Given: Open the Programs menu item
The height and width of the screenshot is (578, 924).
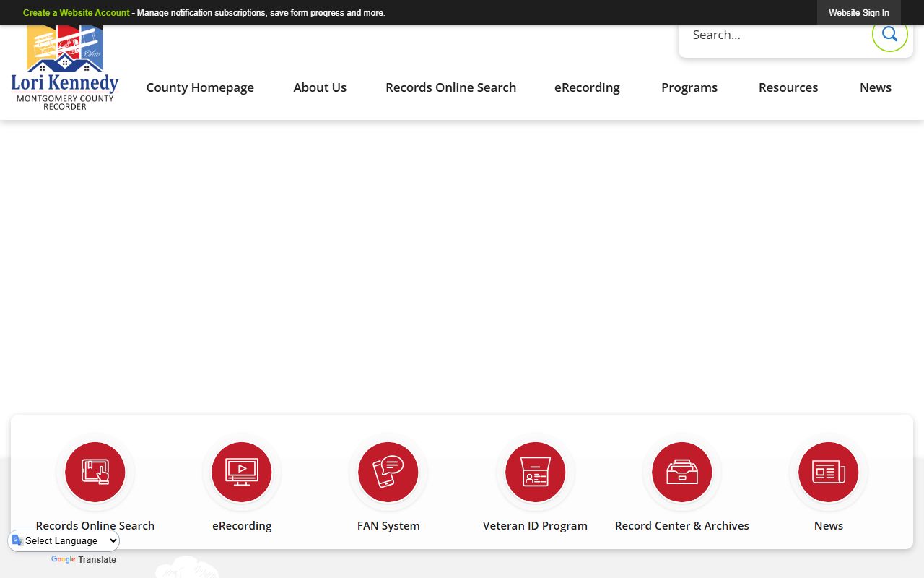Looking at the screenshot, I should [689, 87].
